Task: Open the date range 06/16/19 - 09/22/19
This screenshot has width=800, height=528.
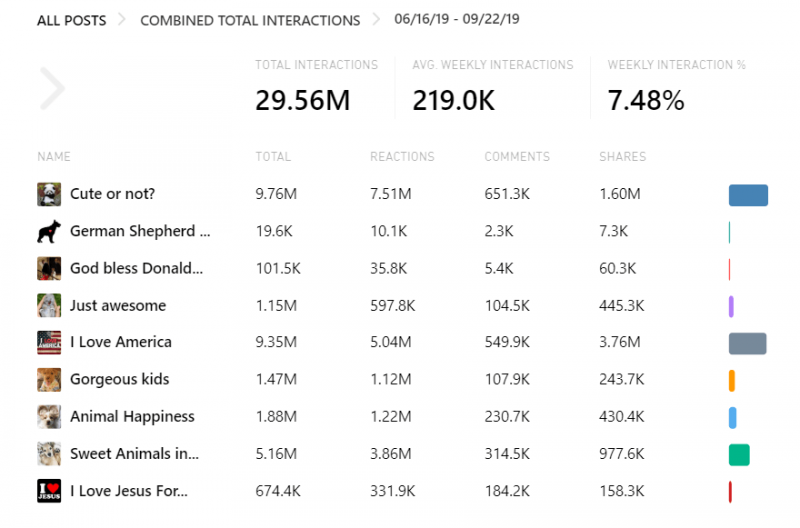Action: (464, 19)
